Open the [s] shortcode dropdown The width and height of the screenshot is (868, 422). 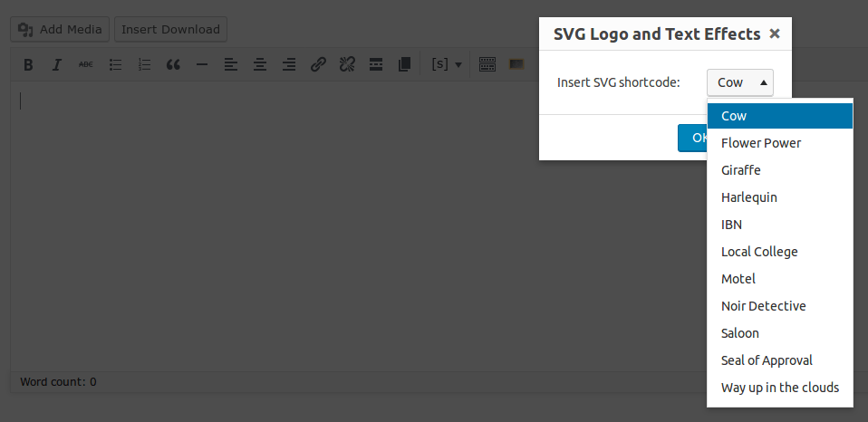(x=447, y=64)
